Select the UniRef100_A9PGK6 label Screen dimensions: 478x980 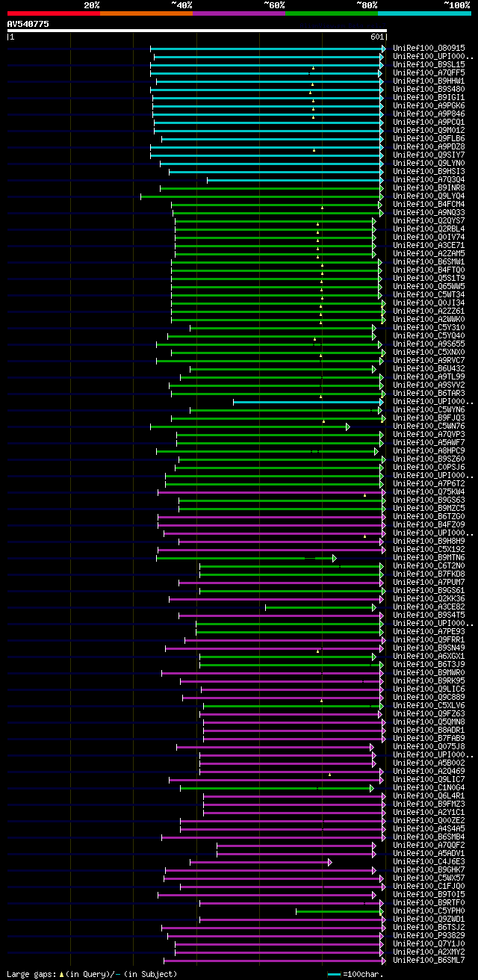point(429,105)
